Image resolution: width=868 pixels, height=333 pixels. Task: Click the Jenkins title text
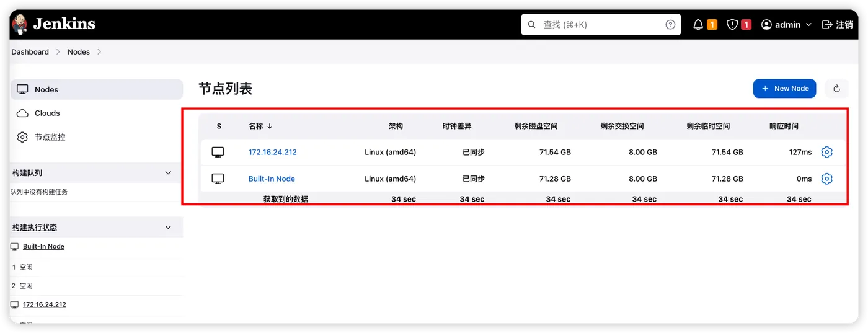(64, 24)
